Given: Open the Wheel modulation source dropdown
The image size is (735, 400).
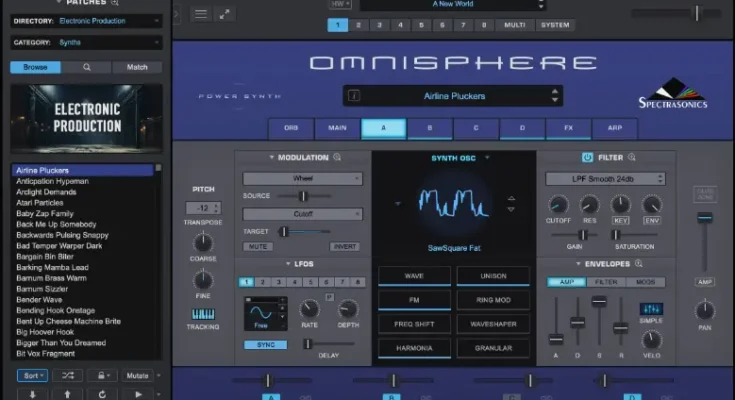Looking at the screenshot, I should click(x=302, y=179).
